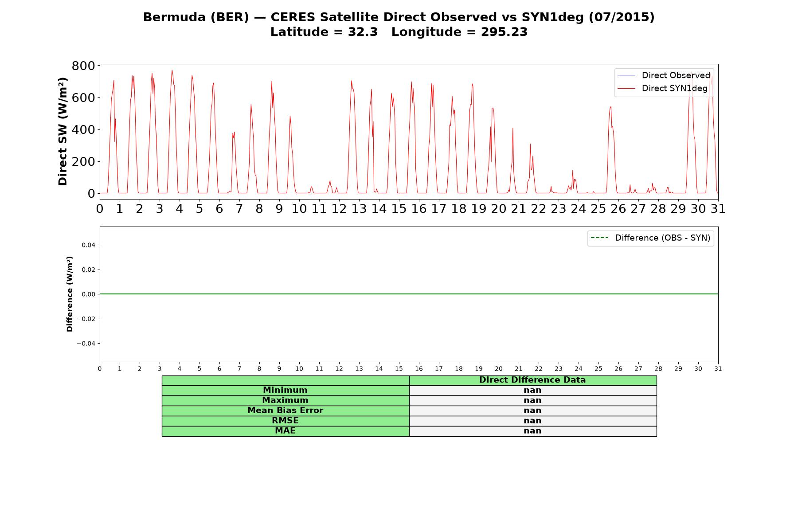
Task: Select the Mean Bias Error table cell
Action: click(x=285, y=411)
